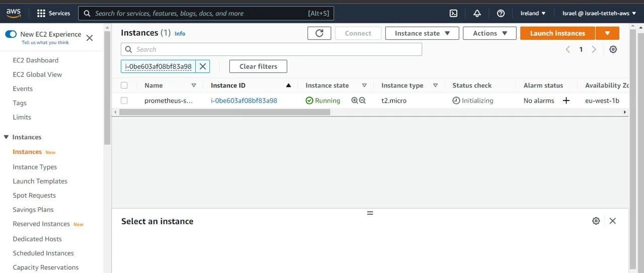Open table preferences gear icon
The width and height of the screenshot is (644, 273).
(x=613, y=49)
